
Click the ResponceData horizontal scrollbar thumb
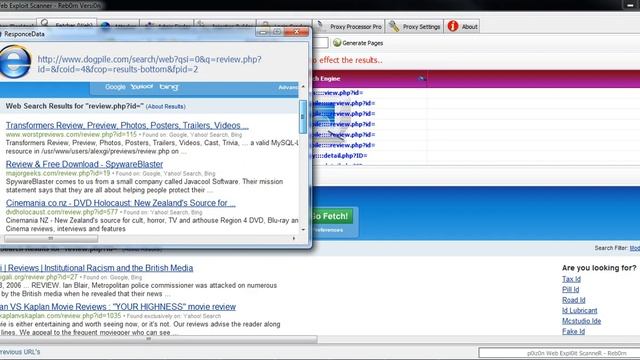pyautogui.click(x=51, y=238)
